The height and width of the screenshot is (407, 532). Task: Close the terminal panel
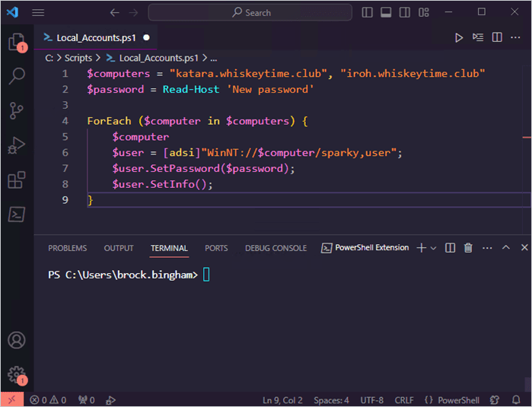(524, 247)
